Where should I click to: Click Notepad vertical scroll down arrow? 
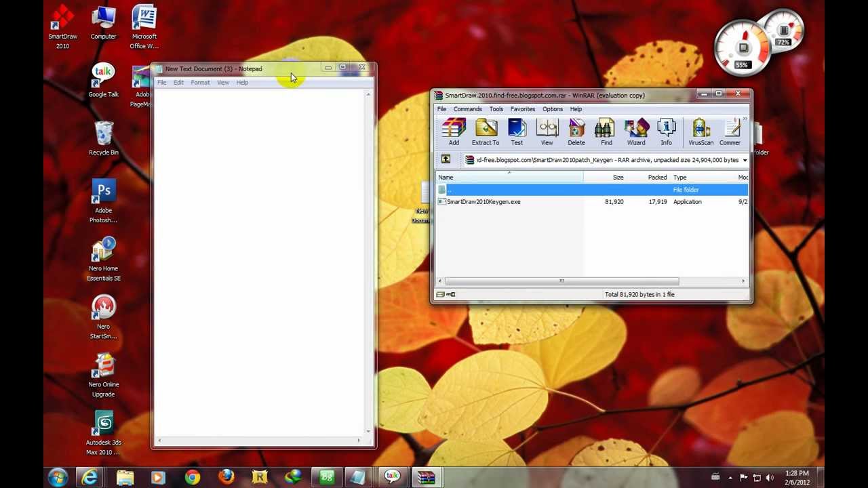(x=368, y=430)
